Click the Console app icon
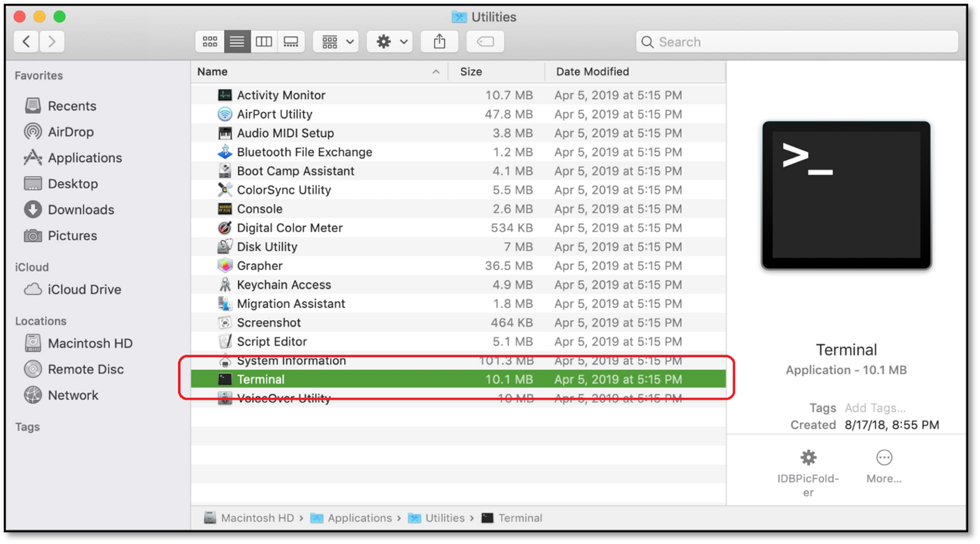The height and width of the screenshot is (544, 980). 225,209
